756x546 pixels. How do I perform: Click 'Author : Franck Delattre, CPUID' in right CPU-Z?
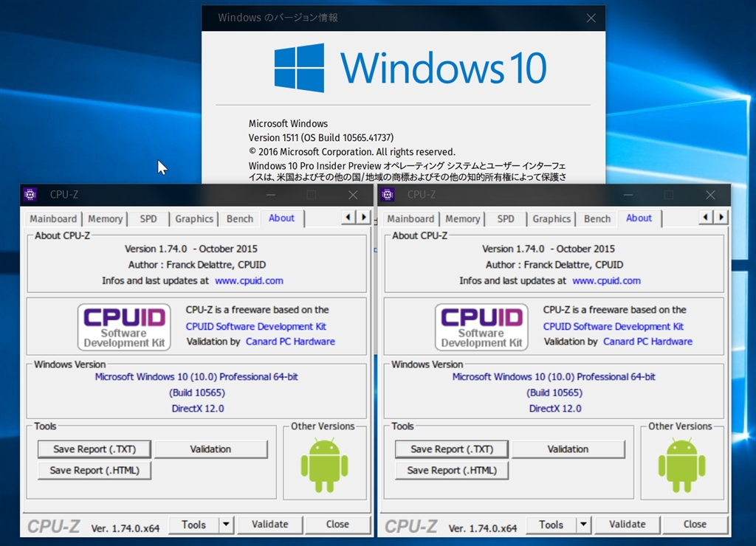pos(554,265)
